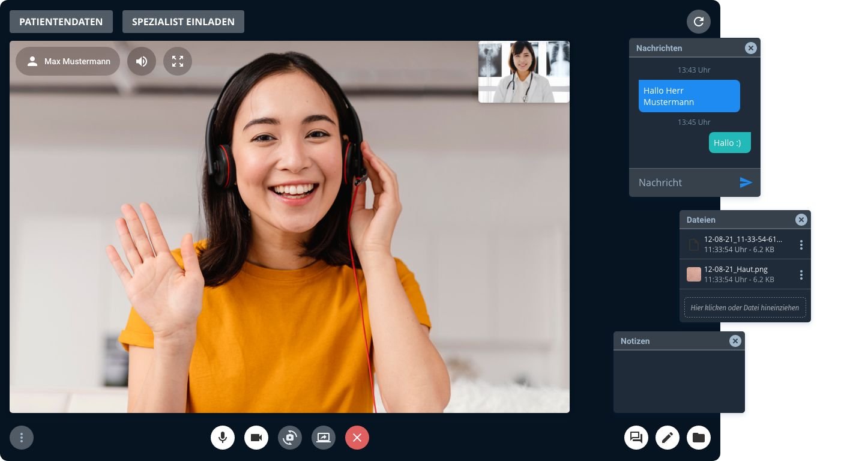
Task: Send the message with the arrow icon
Action: click(x=746, y=182)
